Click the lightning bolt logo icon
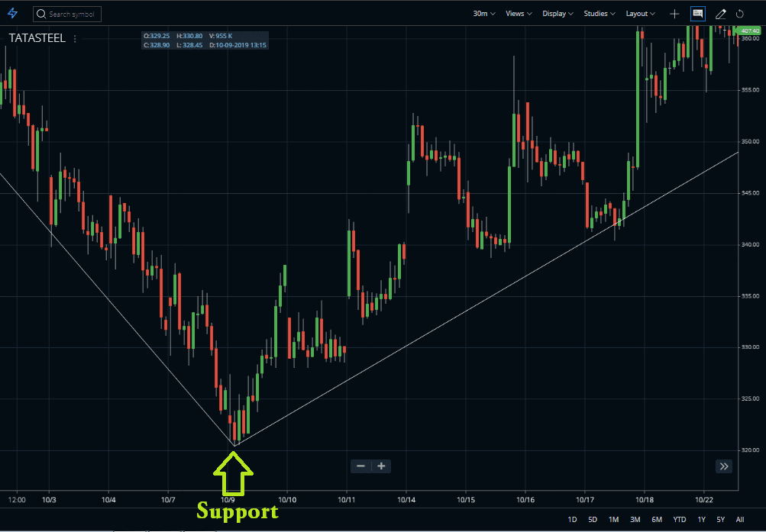 coord(13,14)
